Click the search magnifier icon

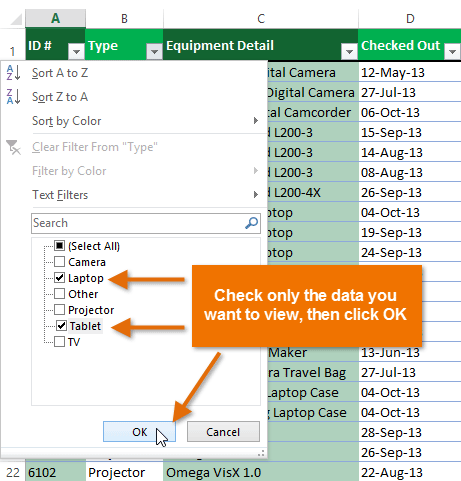click(252, 223)
